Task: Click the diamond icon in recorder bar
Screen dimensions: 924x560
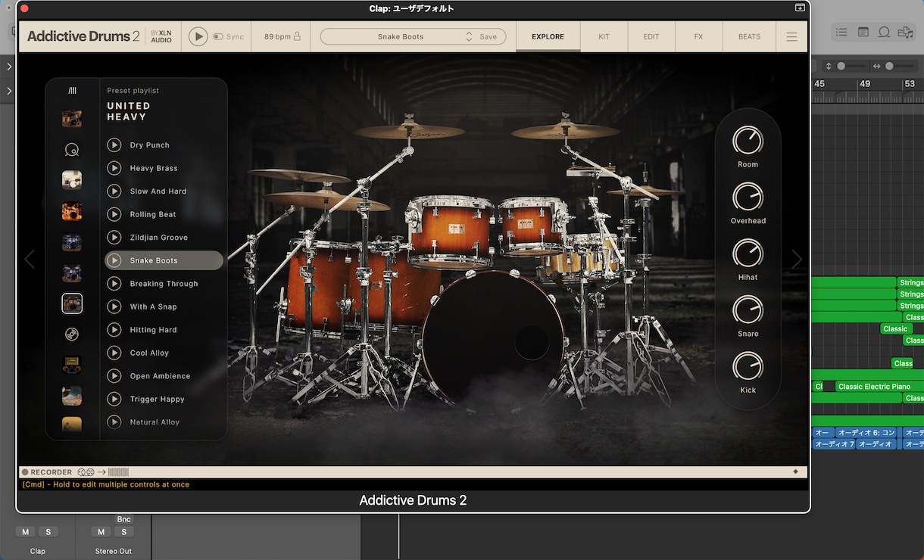Action: click(x=795, y=471)
